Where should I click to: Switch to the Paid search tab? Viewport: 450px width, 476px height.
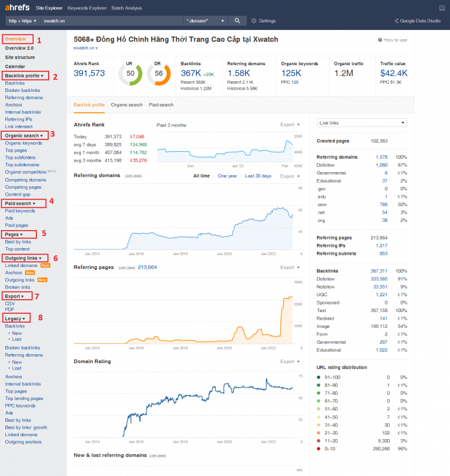pos(161,105)
